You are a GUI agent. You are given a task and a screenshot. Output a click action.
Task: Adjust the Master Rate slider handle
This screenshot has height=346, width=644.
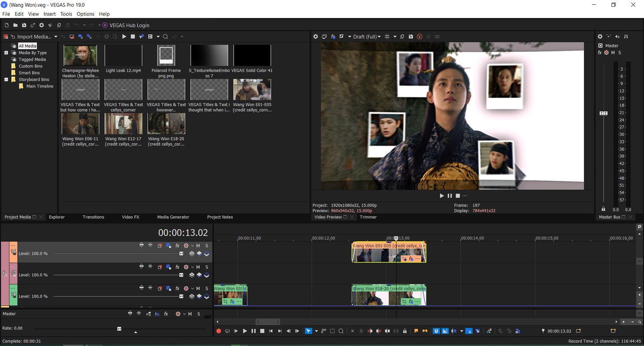(119, 329)
